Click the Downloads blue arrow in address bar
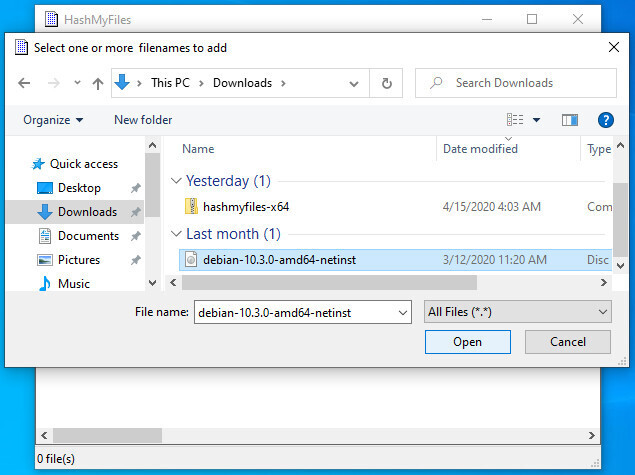 pos(122,82)
